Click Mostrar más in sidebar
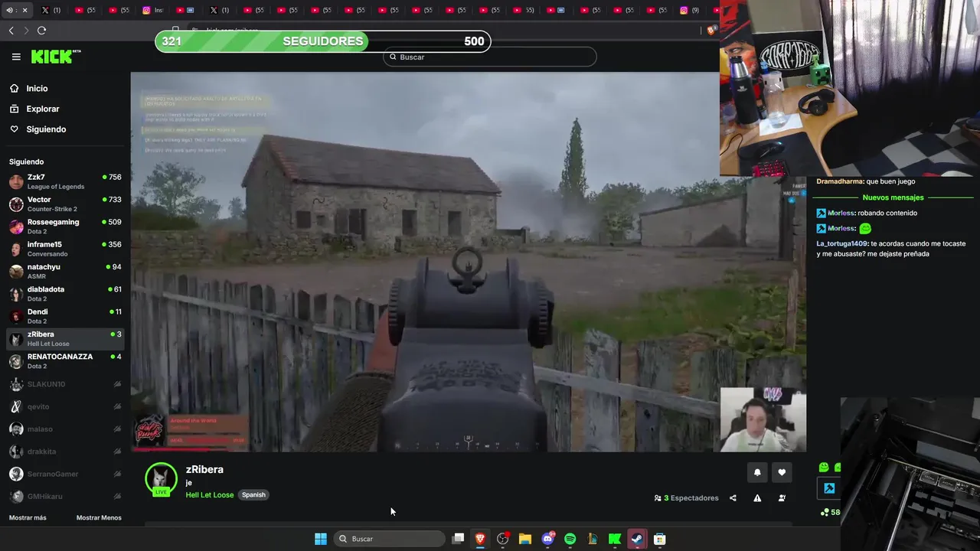This screenshot has height=551, width=980. pyautogui.click(x=28, y=518)
